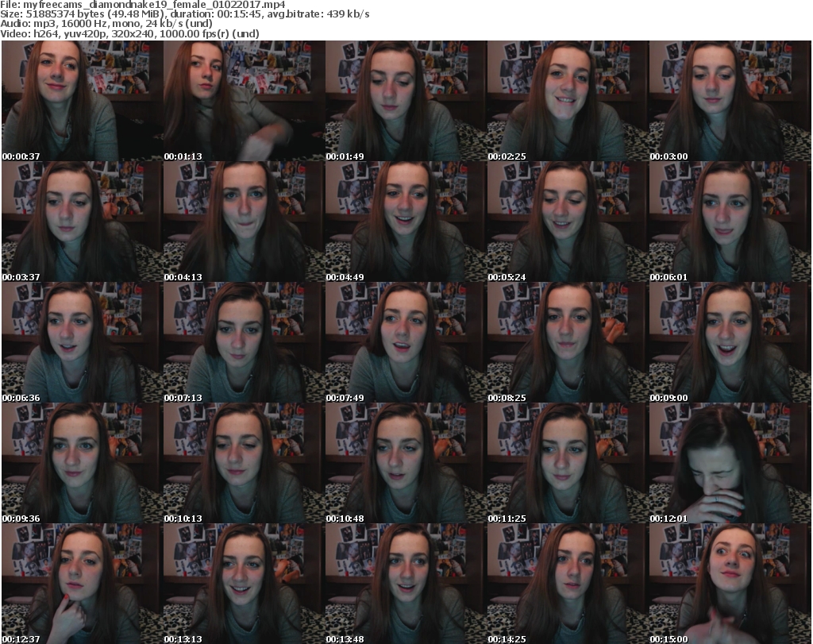Choose the last frame stamped 00:15:00
The width and height of the screenshot is (813, 644).
[730, 584]
